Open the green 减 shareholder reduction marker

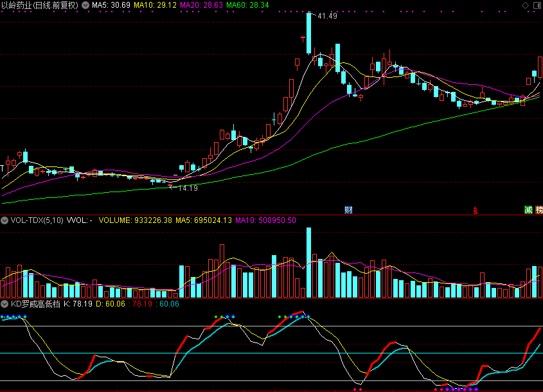tap(528, 210)
